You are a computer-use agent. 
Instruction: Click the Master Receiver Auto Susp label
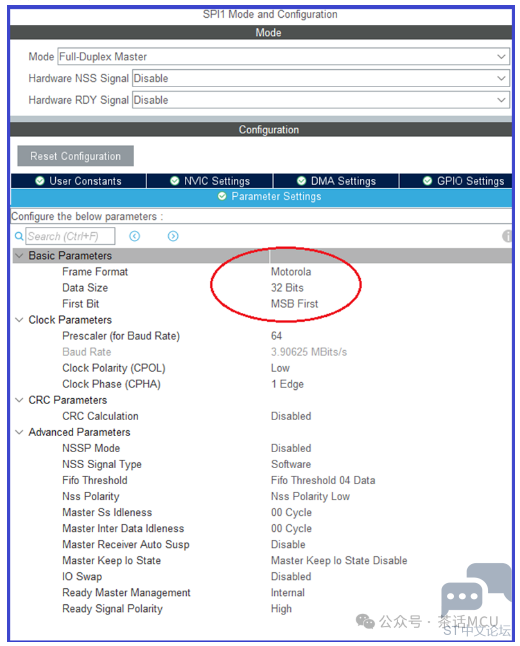pos(126,545)
